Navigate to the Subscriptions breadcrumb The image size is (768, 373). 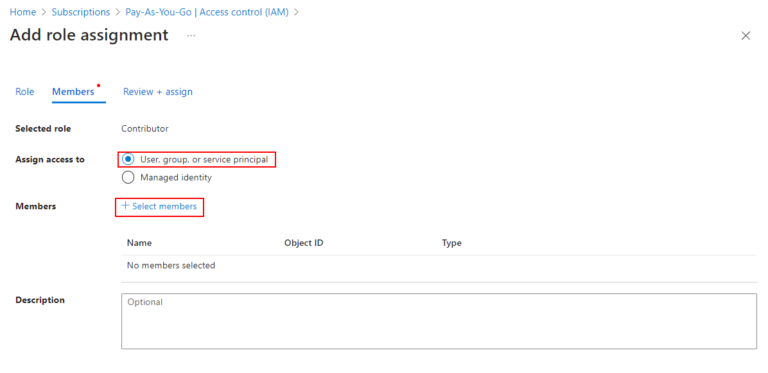tap(81, 12)
